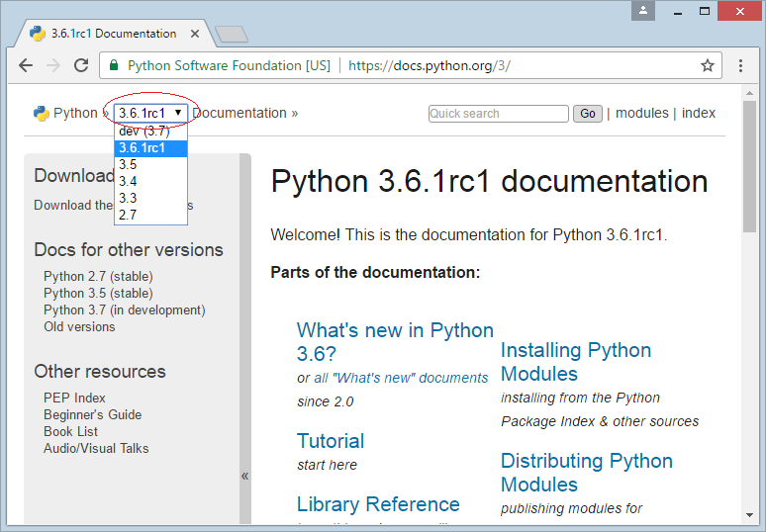The height and width of the screenshot is (532, 766).
Task: Open the modules link in the header
Action: pyautogui.click(x=642, y=113)
